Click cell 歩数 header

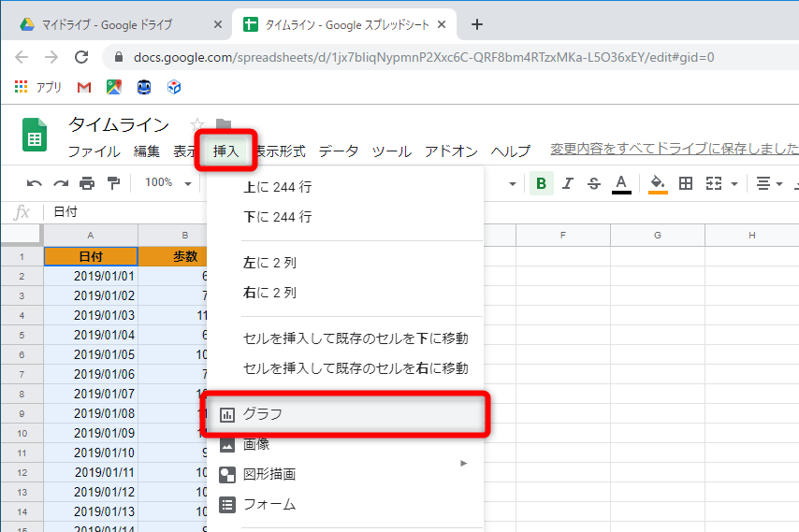pyautogui.click(x=173, y=256)
